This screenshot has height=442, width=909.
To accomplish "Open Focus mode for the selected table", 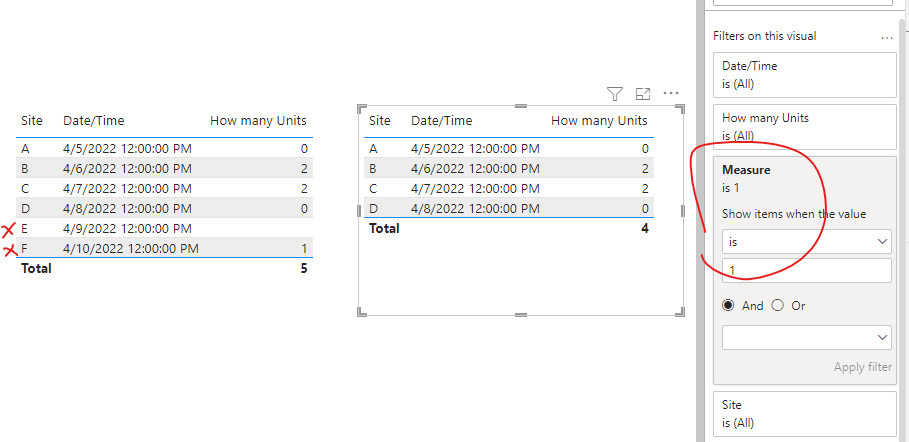I will pos(643,93).
